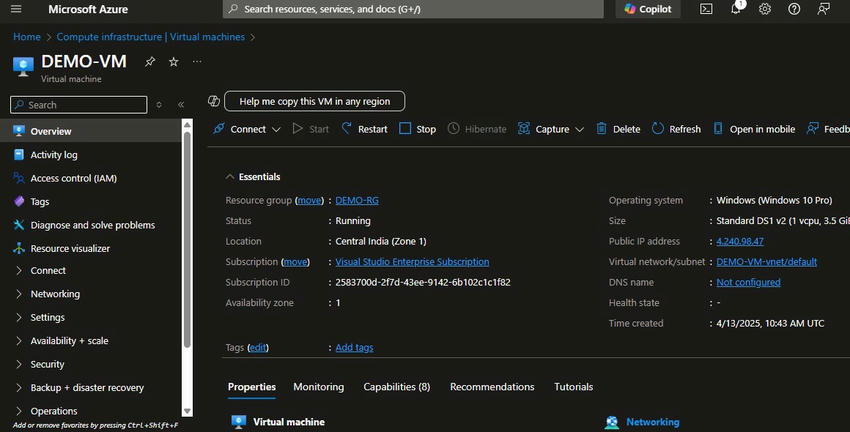Click move link next to Subscription

coord(295,262)
